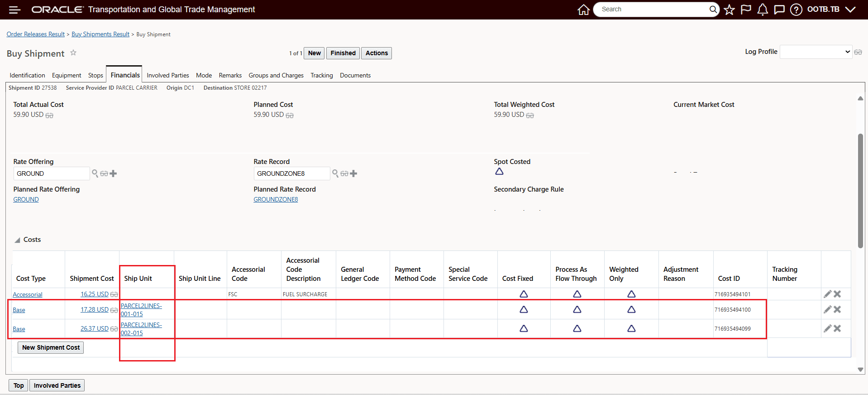Screen dimensions: 868x395
Task: Open Favorites star in header
Action: pyautogui.click(x=729, y=10)
